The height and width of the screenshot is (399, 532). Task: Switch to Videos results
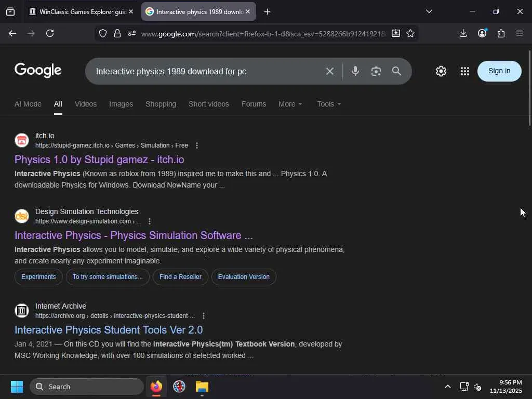coord(86,104)
